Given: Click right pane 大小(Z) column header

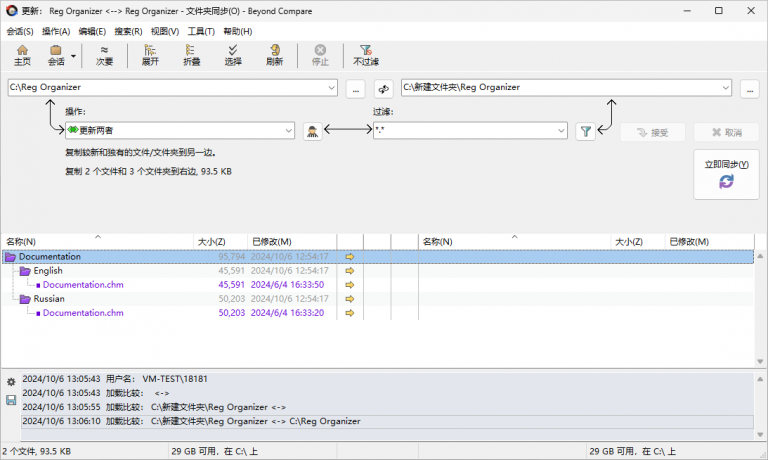Looking at the screenshot, I should pyautogui.click(x=638, y=242).
